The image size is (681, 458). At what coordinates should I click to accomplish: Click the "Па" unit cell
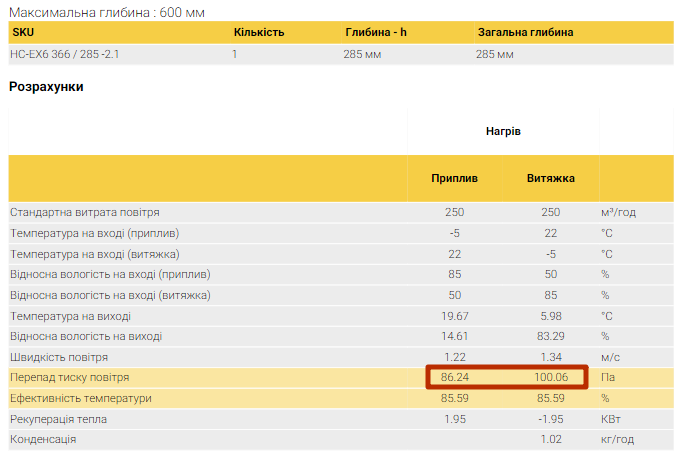point(608,378)
